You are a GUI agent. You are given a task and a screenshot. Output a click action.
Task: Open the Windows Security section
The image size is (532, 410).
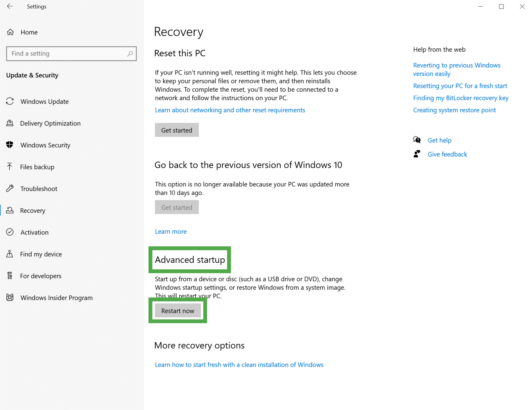45,145
